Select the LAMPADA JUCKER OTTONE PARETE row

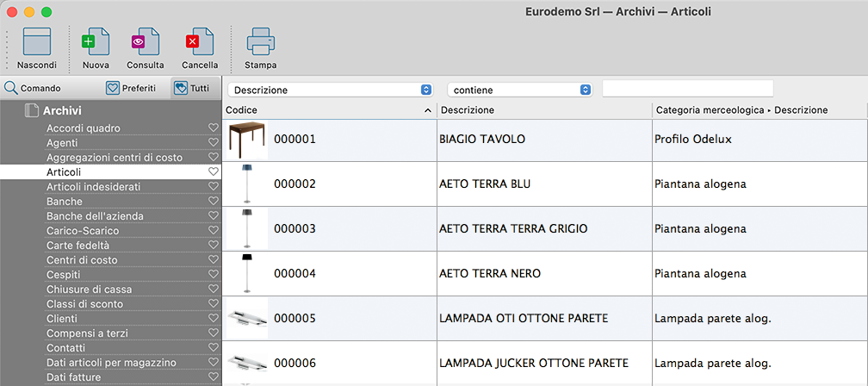(x=534, y=363)
